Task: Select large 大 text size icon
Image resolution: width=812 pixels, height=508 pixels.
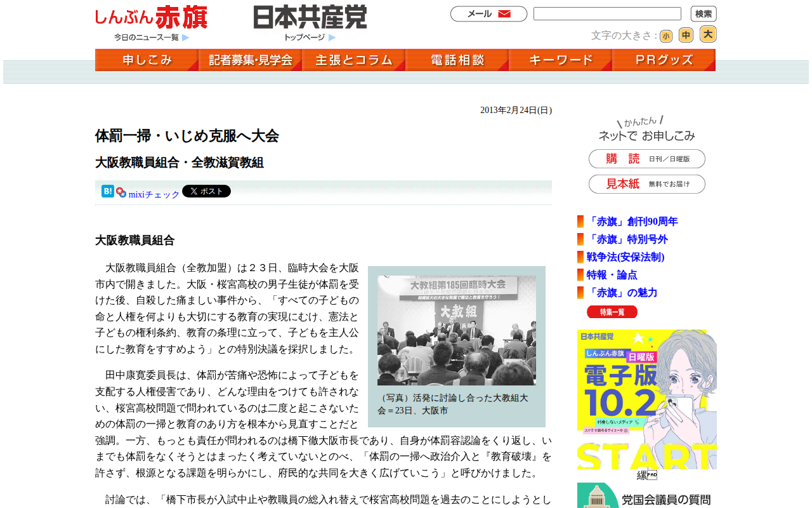Action: pyautogui.click(x=708, y=34)
